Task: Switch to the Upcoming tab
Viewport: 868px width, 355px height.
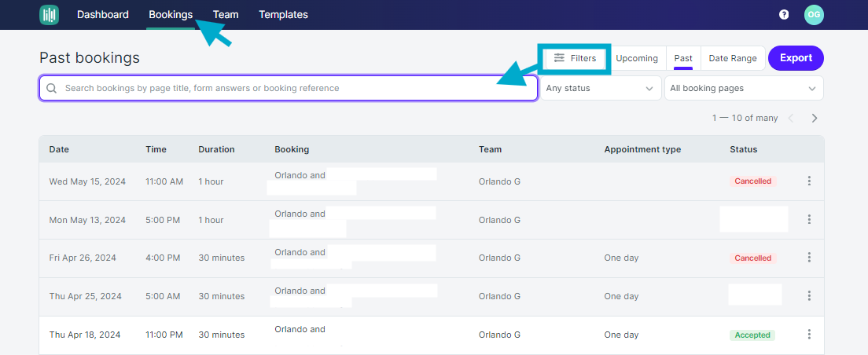Action: pyautogui.click(x=637, y=58)
